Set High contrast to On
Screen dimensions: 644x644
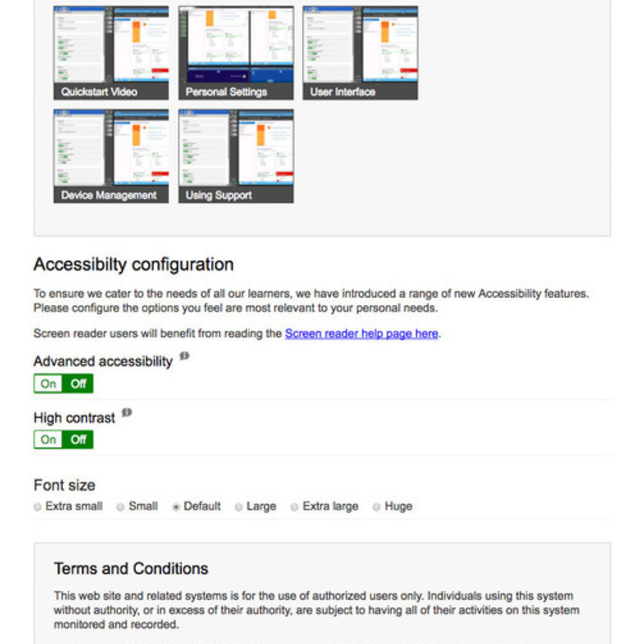coord(48,440)
